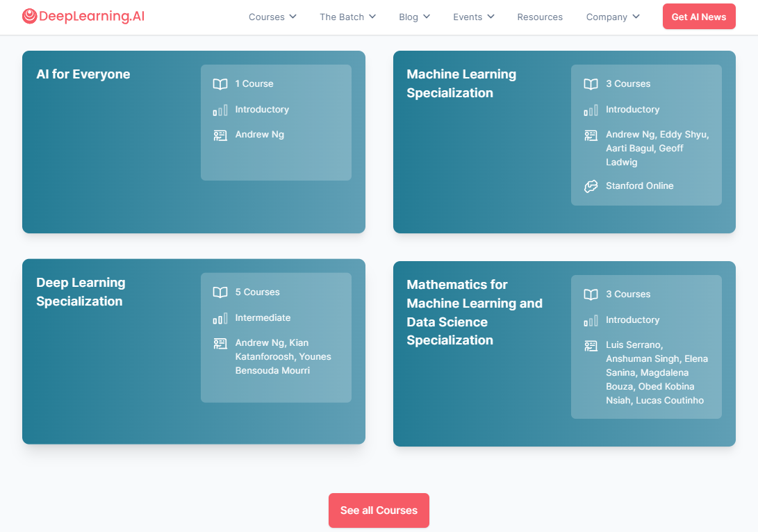This screenshot has width=758, height=532.
Task: Open the Blog navigation menu
Action: point(414,17)
